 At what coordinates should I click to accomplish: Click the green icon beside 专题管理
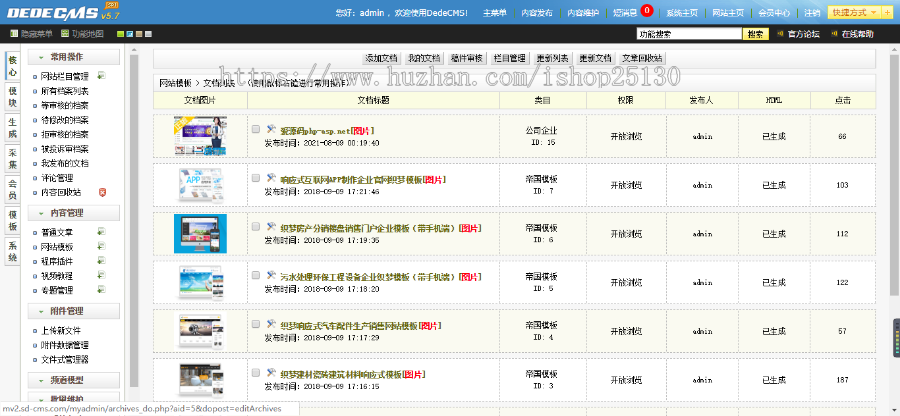point(102,289)
